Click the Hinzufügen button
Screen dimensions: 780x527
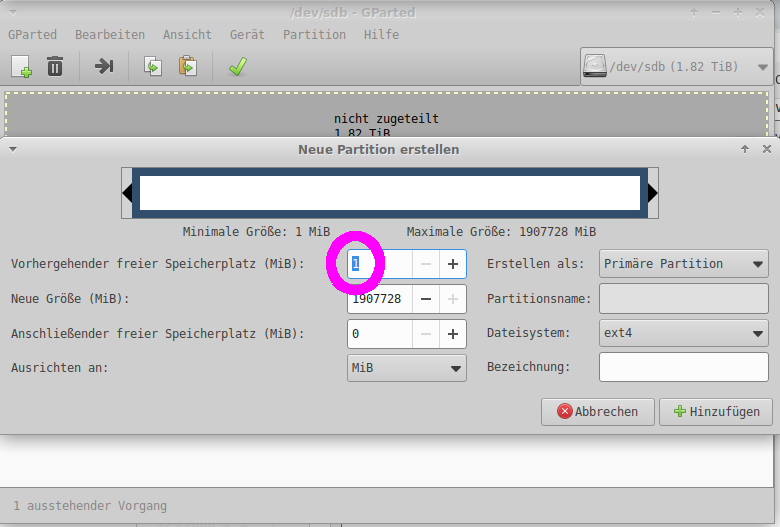click(716, 412)
